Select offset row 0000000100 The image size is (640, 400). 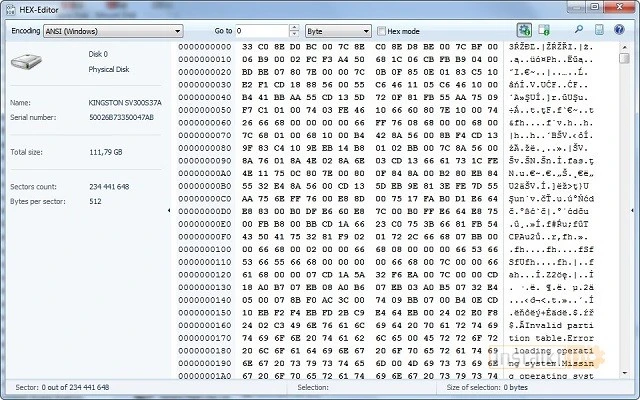[205, 249]
